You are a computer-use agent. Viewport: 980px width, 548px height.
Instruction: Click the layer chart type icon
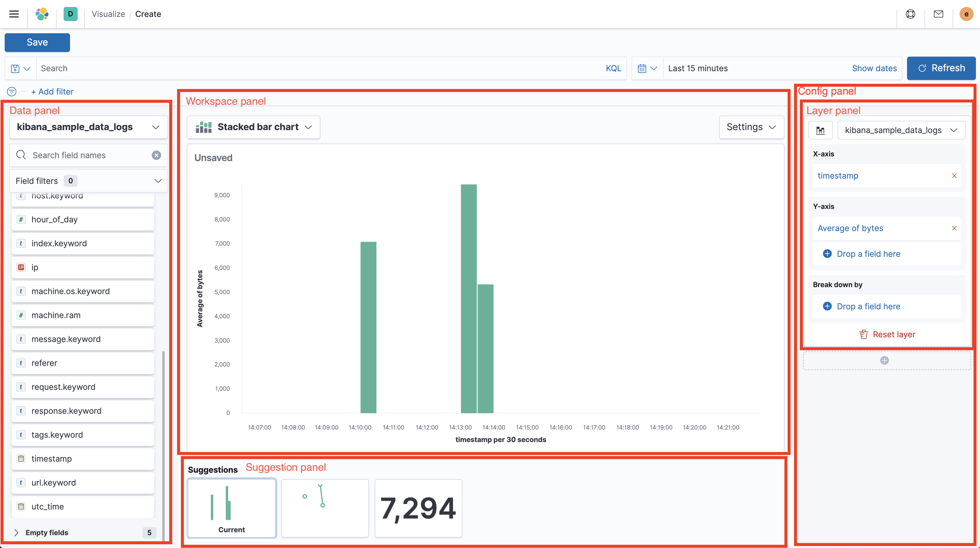pyautogui.click(x=820, y=130)
